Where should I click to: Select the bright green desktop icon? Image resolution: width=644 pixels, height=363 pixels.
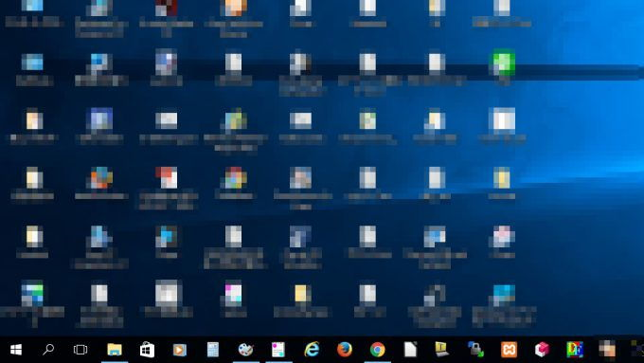point(504,63)
